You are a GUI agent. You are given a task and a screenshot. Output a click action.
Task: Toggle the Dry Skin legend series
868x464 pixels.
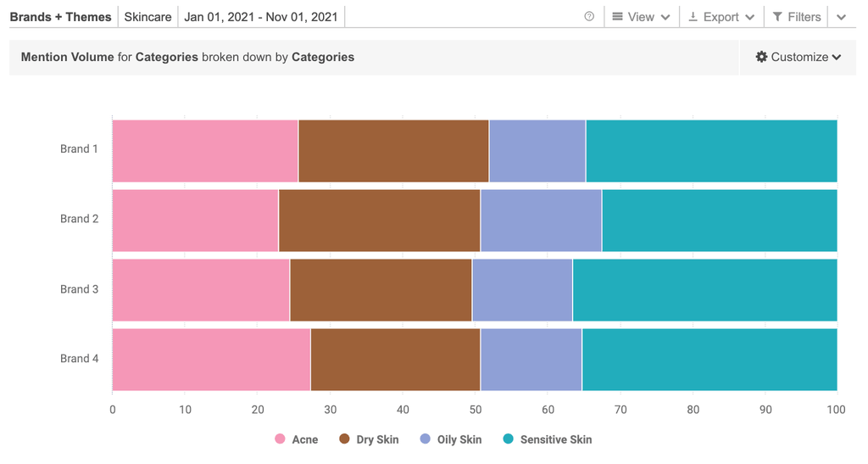click(x=377, y=439)
